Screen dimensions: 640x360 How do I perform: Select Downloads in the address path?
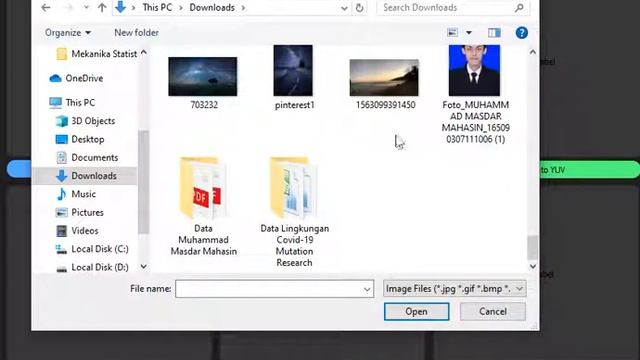pyautogui.click(x=212, y=7)
